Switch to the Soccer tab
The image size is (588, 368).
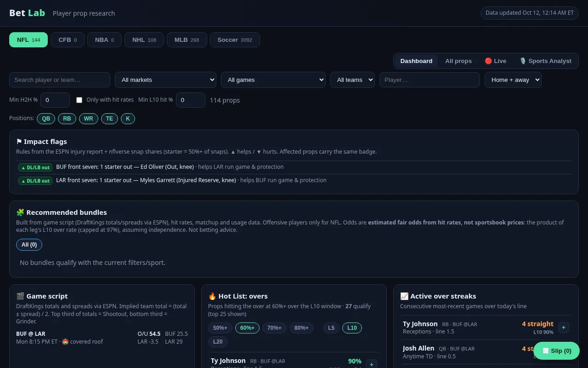[235, 40]
